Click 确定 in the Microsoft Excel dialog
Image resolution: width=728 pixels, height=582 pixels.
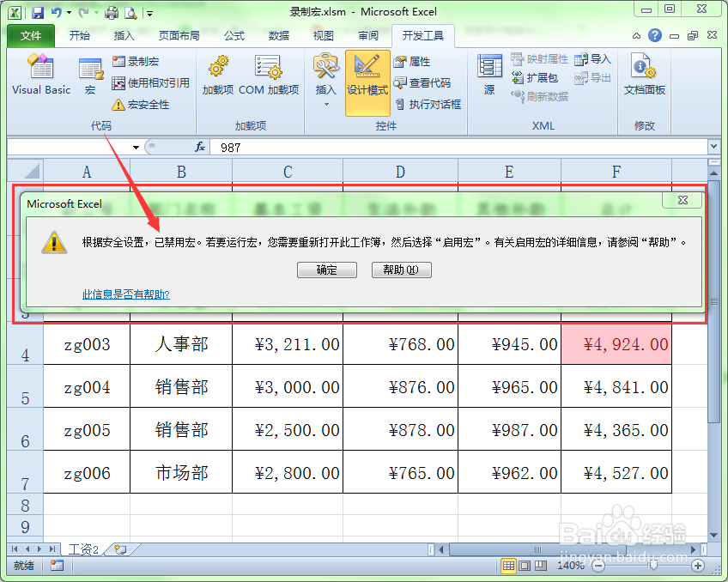point(327,270)
